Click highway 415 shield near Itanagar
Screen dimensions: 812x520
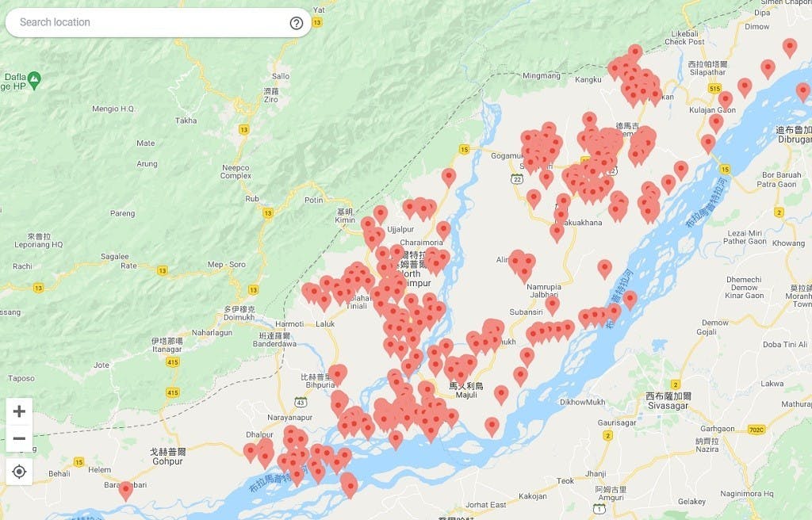(x=173, y=362)
